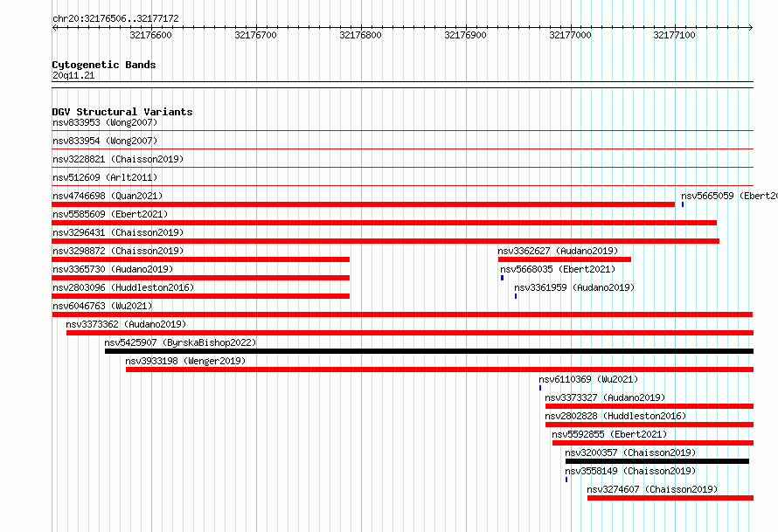The height and width of the screenshot is (532, 778).
Task: Click the 20q11.21 cytogenetic band label
Action: coord(73,75)
